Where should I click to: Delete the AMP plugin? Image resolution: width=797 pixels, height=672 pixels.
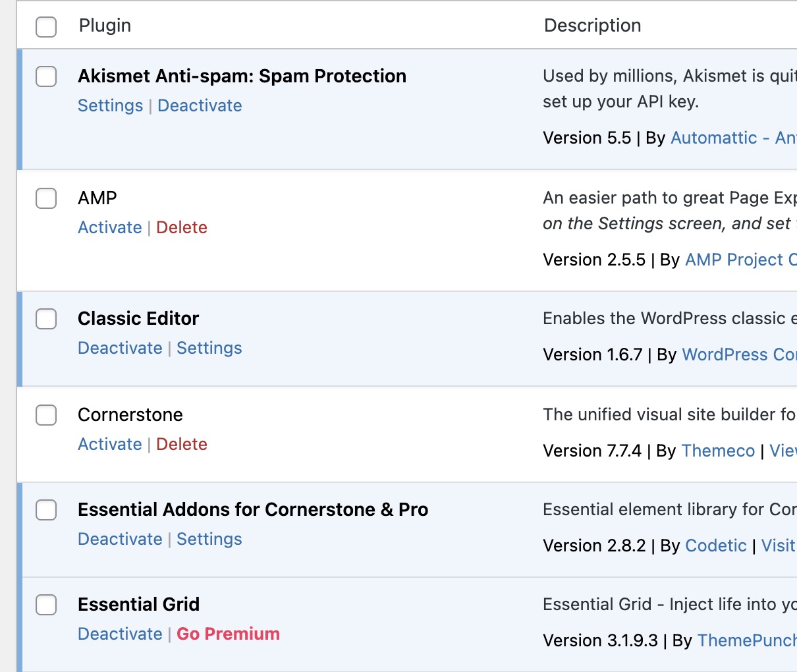pos(182,227)
